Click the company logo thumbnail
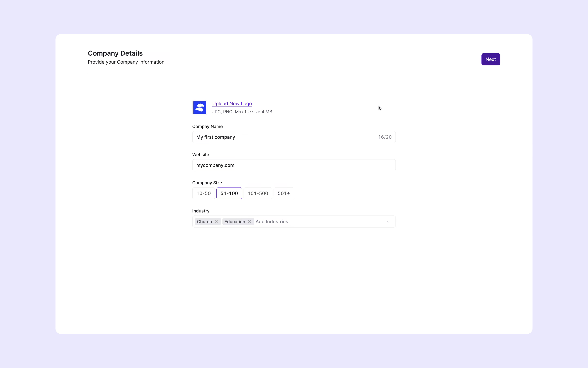 199,107
